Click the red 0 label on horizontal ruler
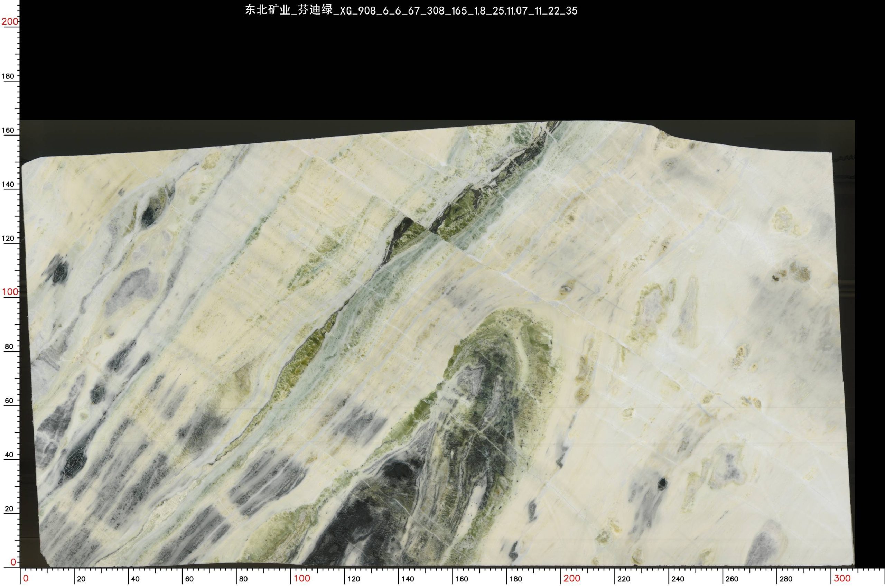The width and height of the screenshot is (885, 588). 26,578
